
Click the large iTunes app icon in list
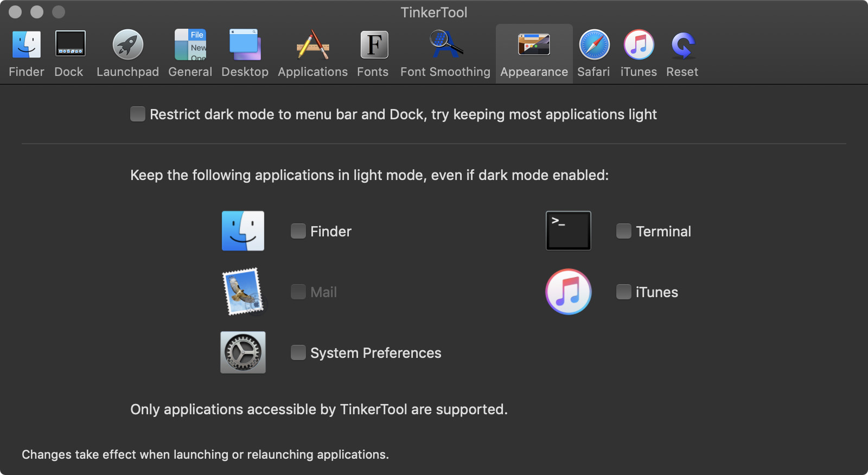[569, 292]
